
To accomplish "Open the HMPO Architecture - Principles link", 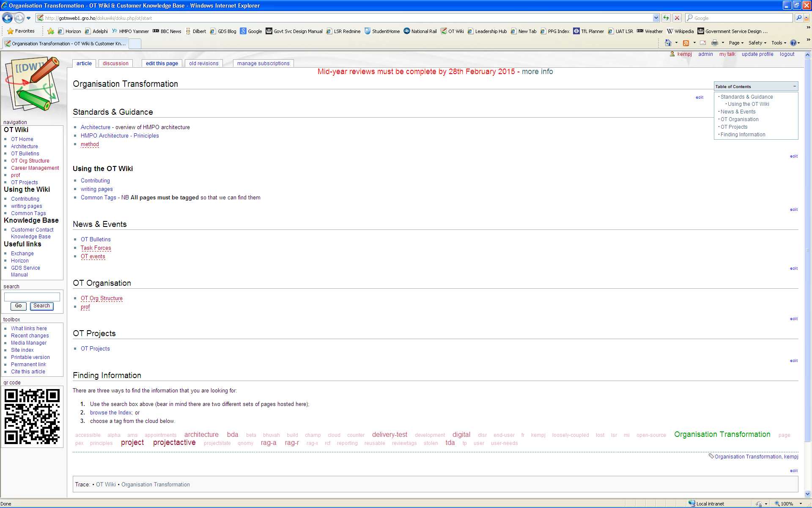I will click(120, 136).
